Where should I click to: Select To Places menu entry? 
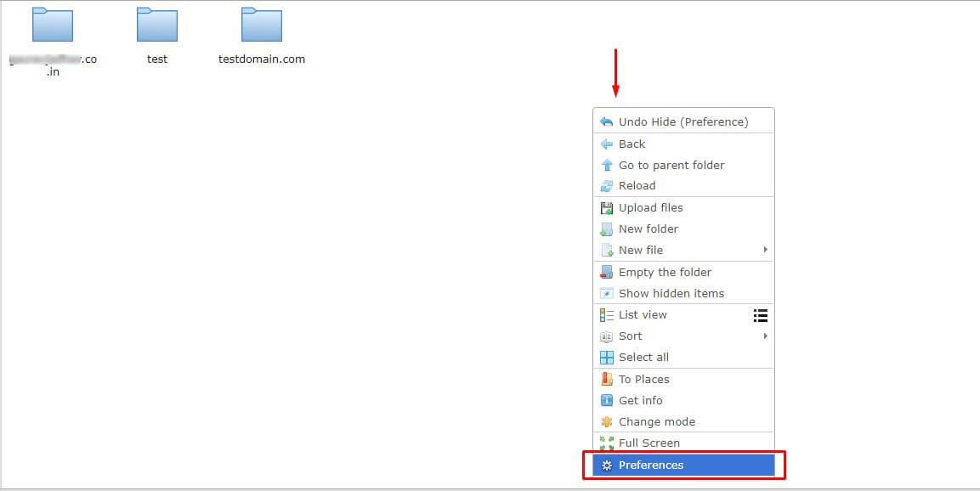coord(683,379)
